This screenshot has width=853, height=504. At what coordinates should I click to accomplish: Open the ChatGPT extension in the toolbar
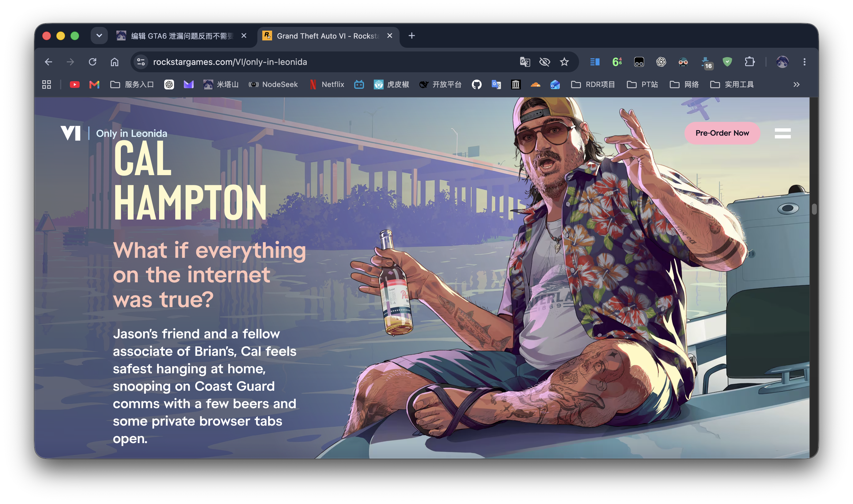click(x=661, y=62)
